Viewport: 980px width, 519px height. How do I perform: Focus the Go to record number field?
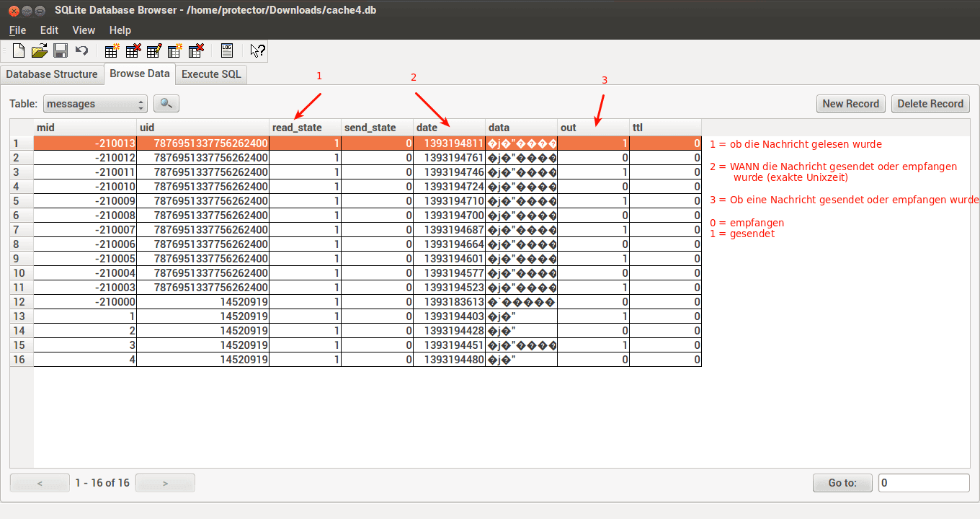(924, 483)
